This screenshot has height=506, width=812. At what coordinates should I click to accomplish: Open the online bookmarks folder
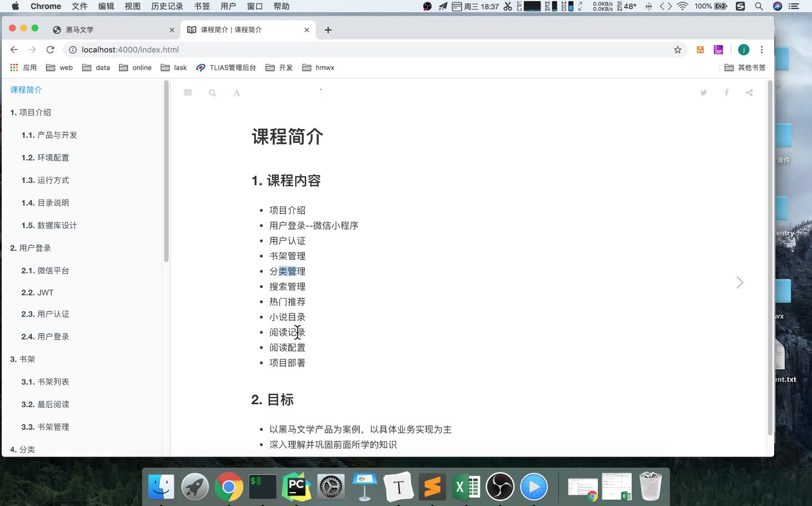tap(135, 68)
